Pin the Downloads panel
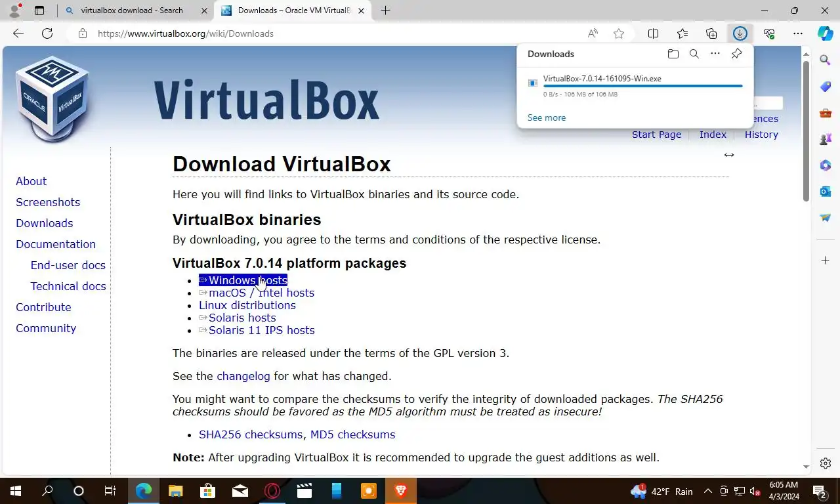The height and width of the screenshot is (504, 840). tap(736, 54)
